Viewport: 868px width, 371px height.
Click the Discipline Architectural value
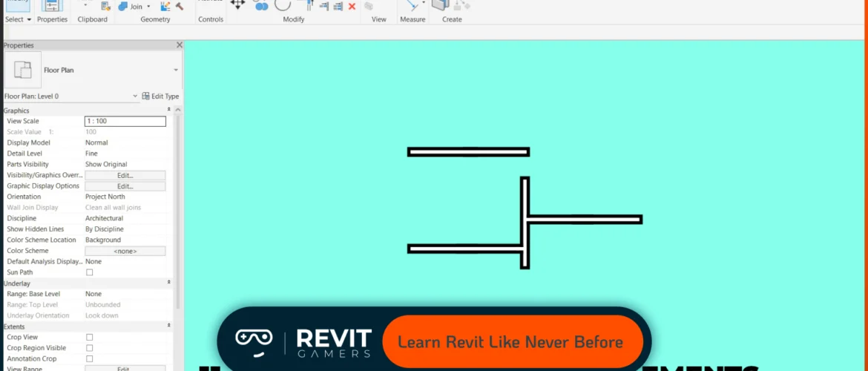(104, 218)
